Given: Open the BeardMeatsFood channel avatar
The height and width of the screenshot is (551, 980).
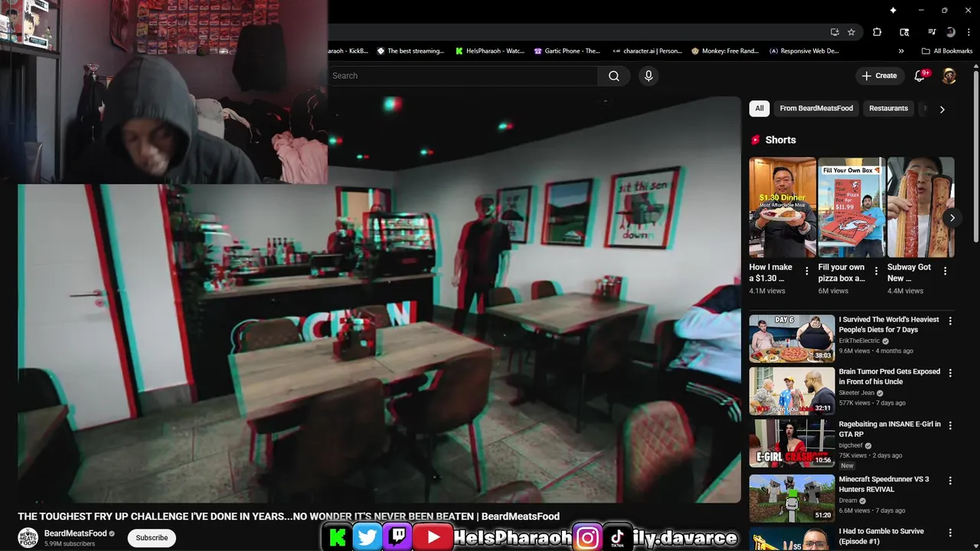Looking at the screenshot, I should pos(28,538).
